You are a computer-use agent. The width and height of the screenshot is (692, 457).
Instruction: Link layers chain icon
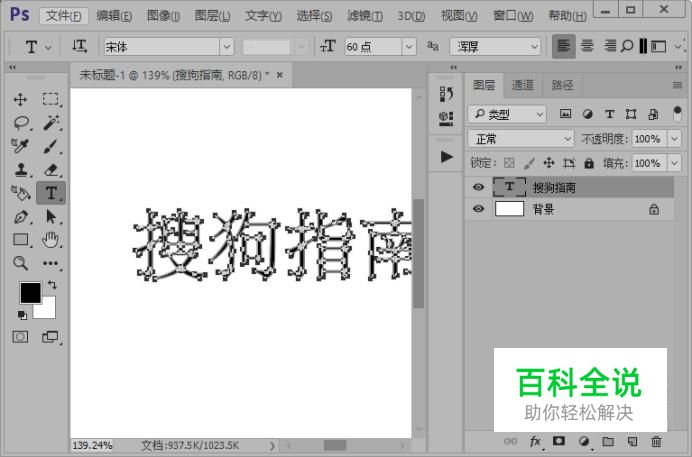(x=510, y=441)
